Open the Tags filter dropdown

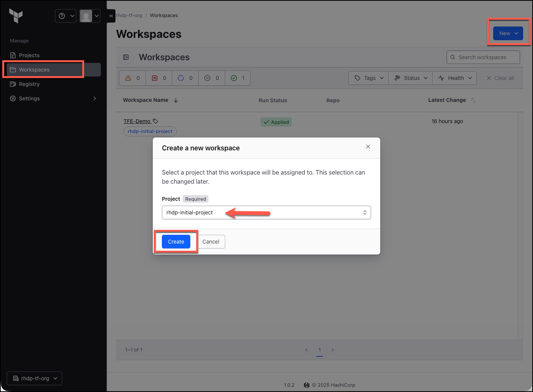(368, 78)
